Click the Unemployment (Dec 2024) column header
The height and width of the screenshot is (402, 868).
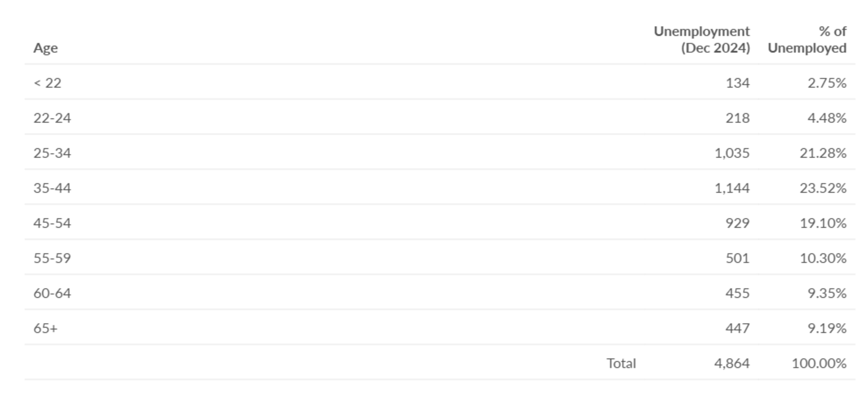pyautogui.click(x=702, y=40)
